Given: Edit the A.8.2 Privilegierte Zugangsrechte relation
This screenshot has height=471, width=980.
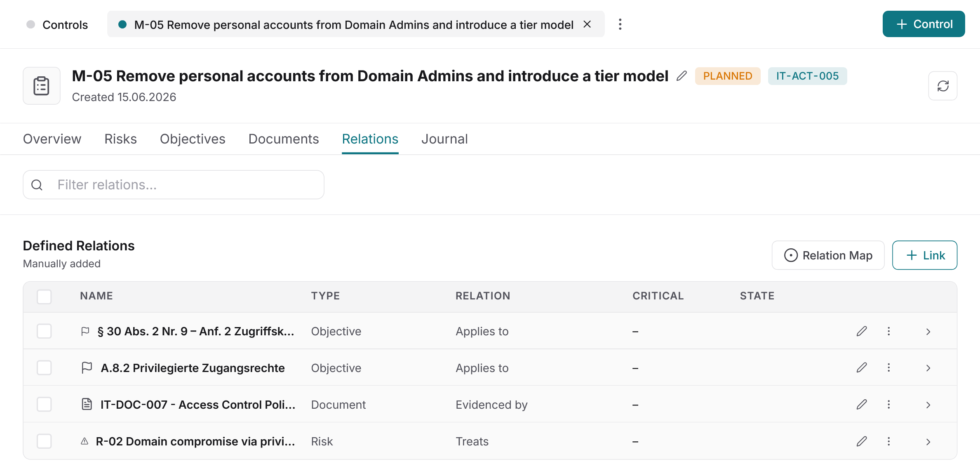Looking at the screenshot, I should [862, 367].
